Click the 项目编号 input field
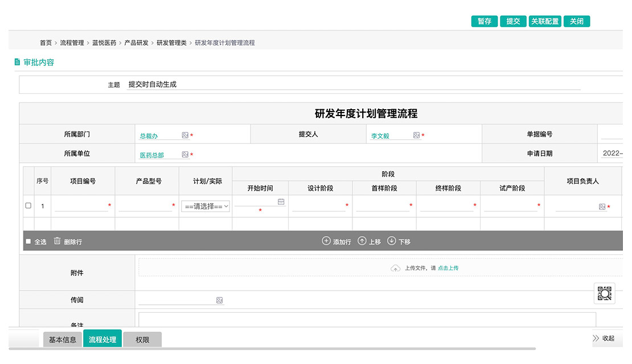Screen dimensions: 632x364 (81, 206)
